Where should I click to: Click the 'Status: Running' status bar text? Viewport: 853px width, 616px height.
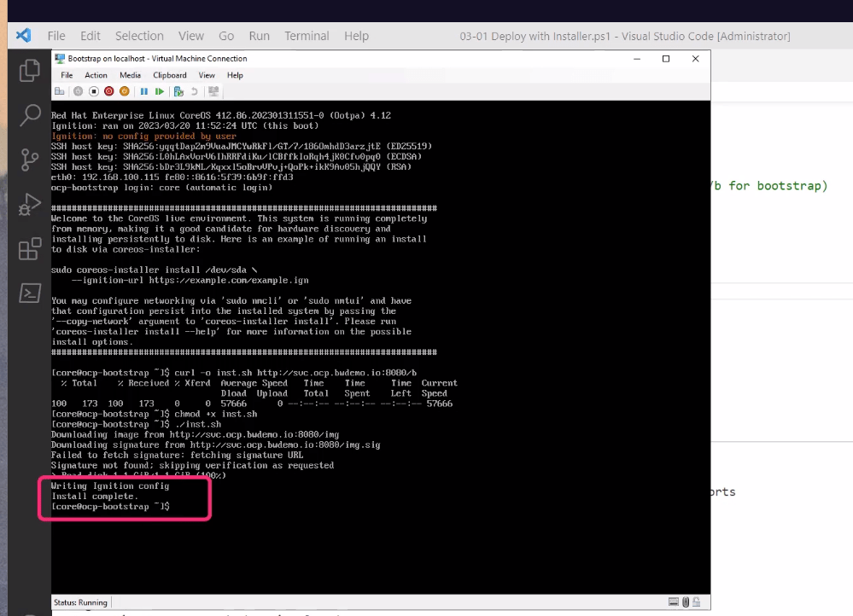pos(80,602)
